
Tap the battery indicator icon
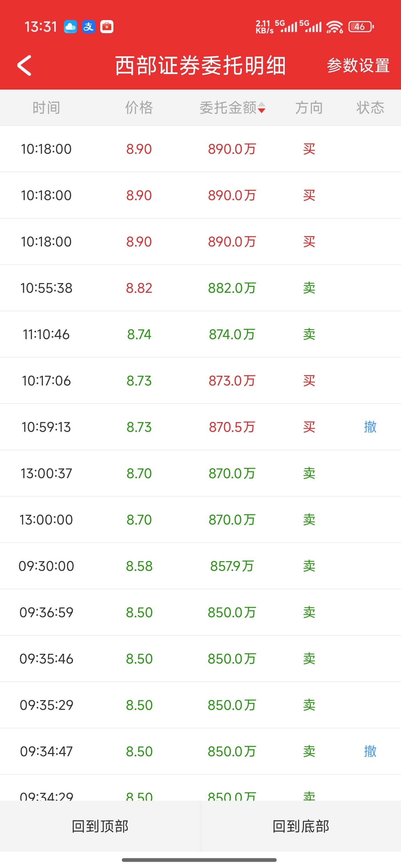coord(361,27)
